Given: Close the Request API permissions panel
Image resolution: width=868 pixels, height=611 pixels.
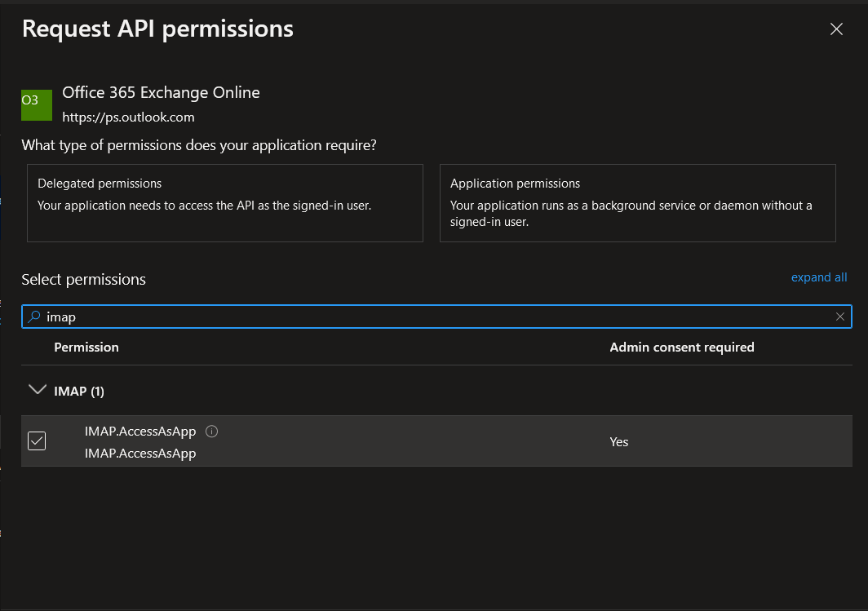Looking at the screenshot, I should click(836, 29).
